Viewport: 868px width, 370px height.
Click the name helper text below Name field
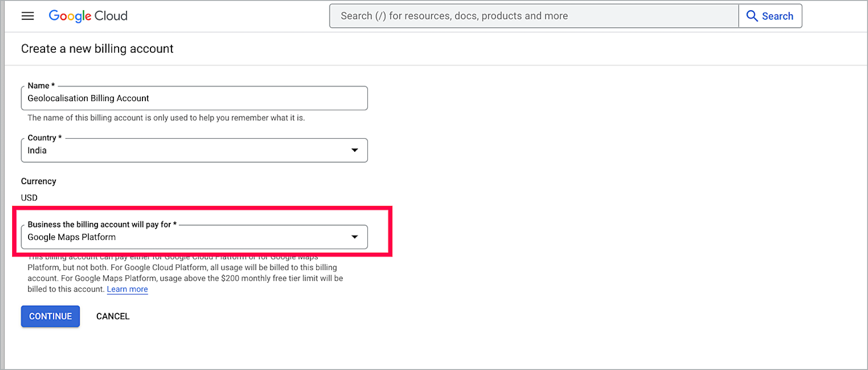tap(166, 118)
